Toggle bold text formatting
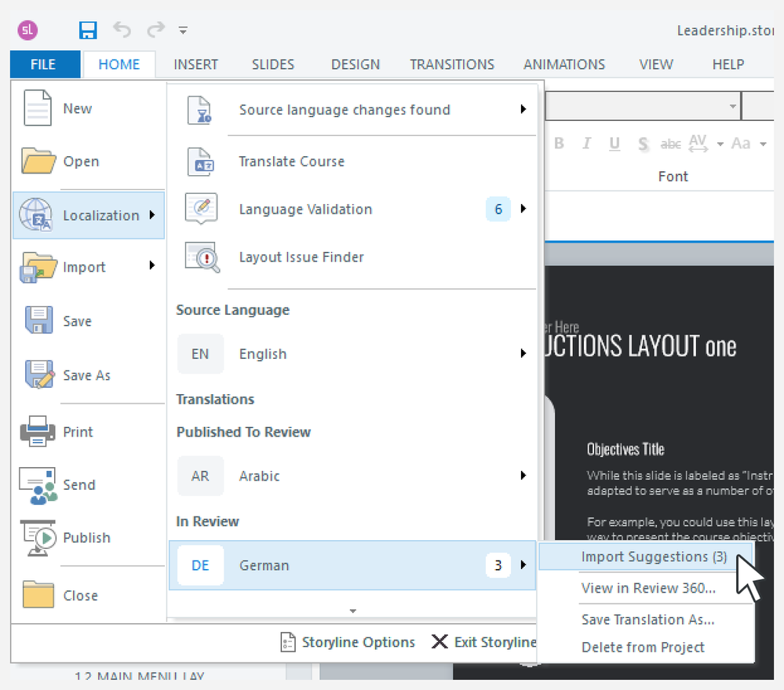The width and height of the screenshot is (784, 690). (x=560, y=144)
